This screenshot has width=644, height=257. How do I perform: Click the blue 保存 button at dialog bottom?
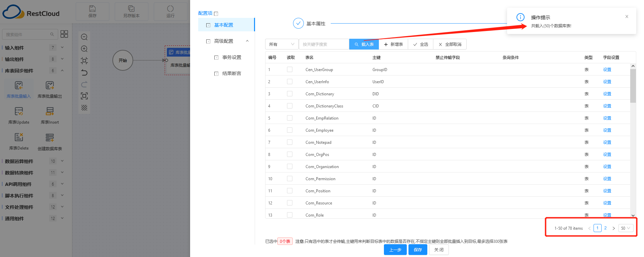pos(418,250)
